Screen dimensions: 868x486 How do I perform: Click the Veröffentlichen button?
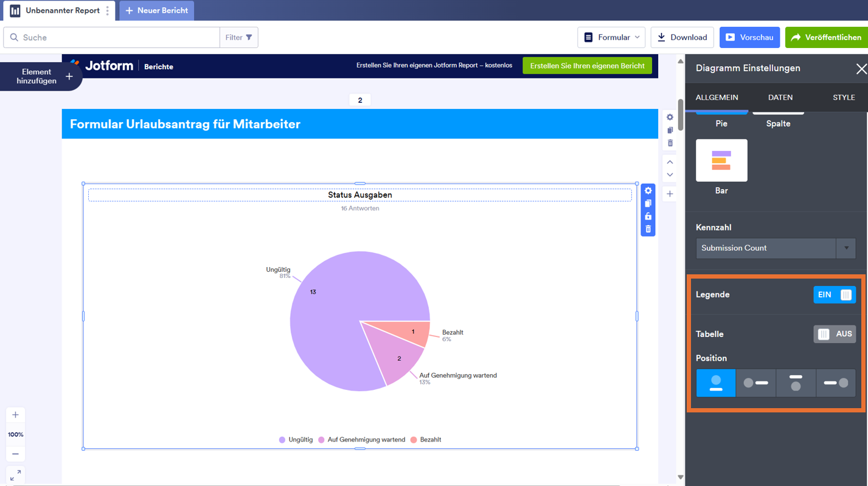827,38
